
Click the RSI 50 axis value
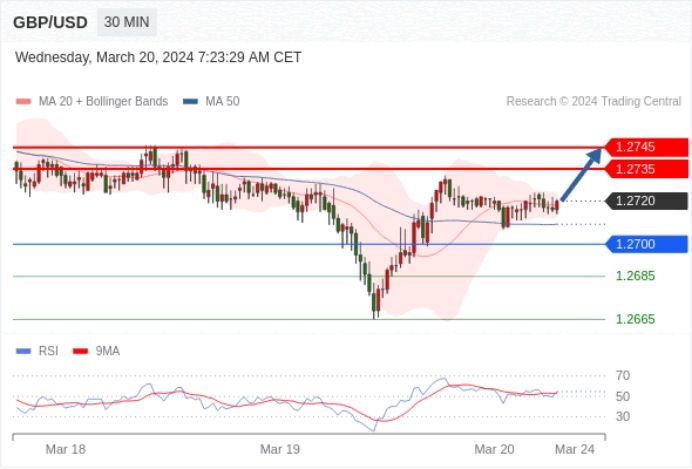point(623,397)
